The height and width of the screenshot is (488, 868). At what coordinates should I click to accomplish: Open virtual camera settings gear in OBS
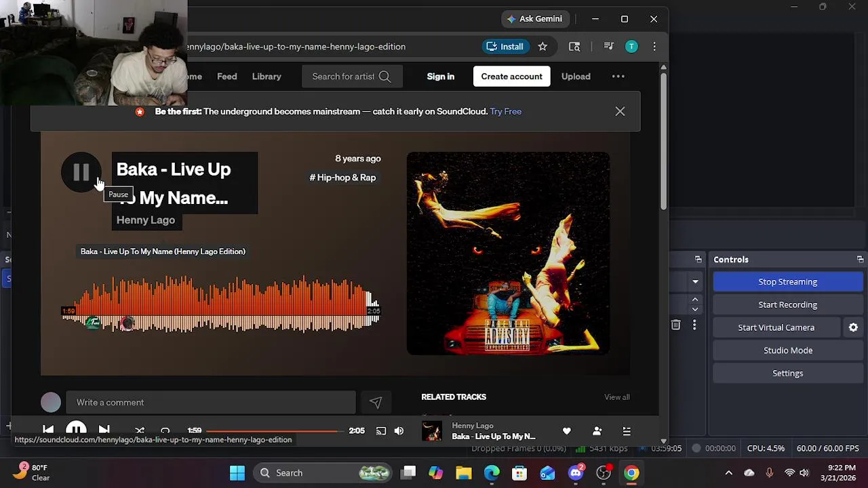853,328
